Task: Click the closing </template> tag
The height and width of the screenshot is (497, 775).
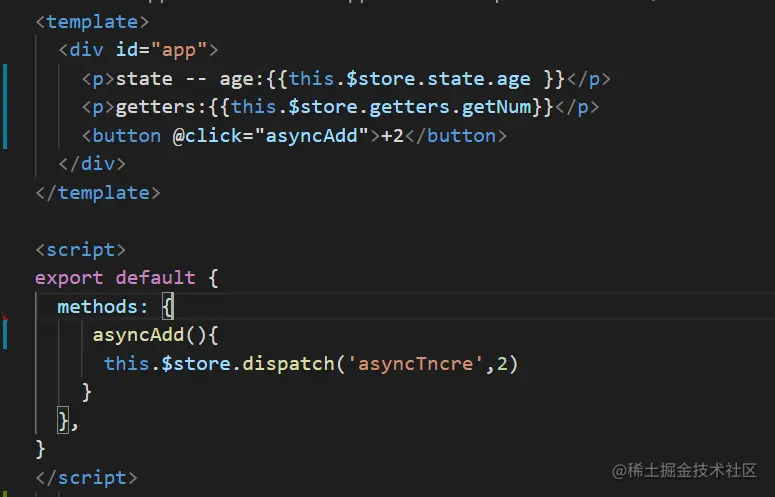Action: pyautogui.click(x=98, y=193)
